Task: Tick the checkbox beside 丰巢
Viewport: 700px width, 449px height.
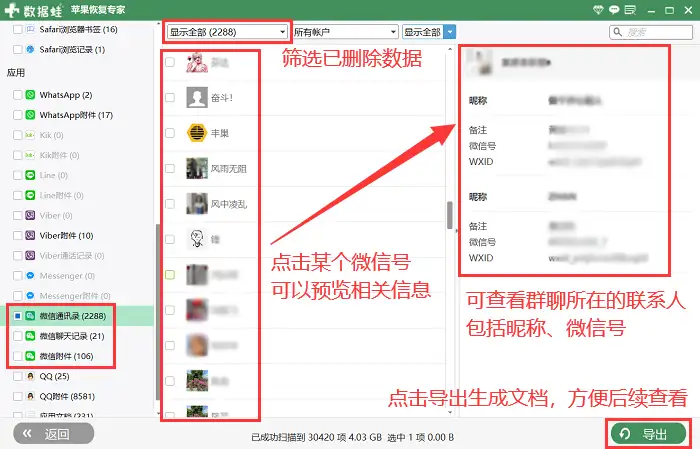Action: point(170,133)
